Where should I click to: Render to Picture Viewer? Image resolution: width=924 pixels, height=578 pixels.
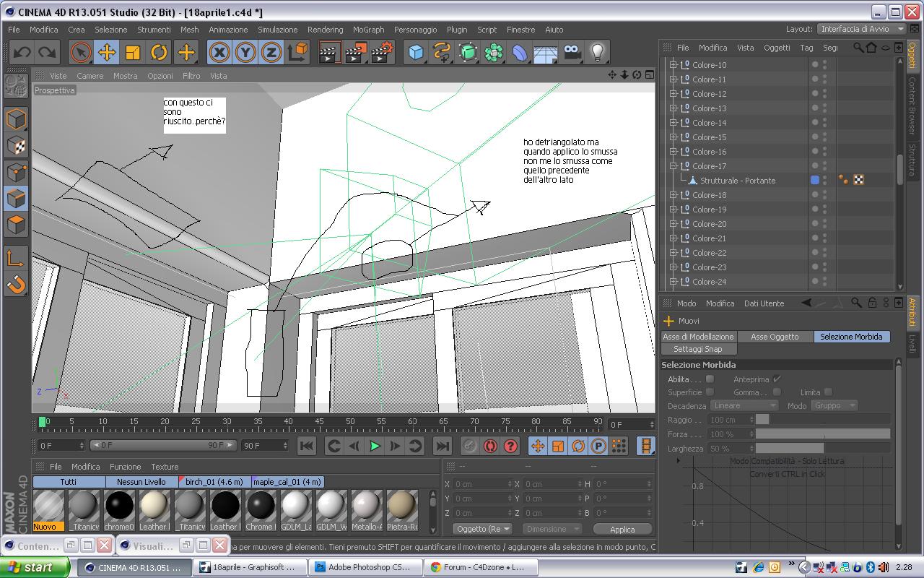[356, 52]
